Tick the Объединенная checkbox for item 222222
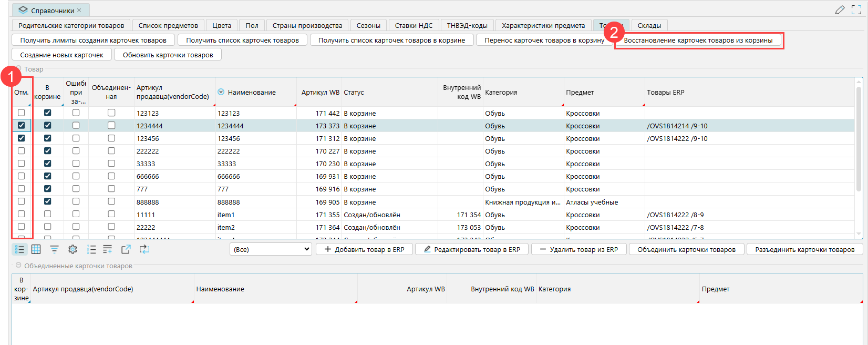 (x=111, y=151)
